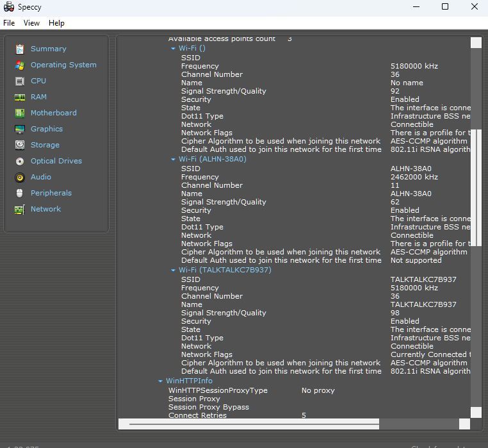Image resolution: width=488 pixels, height=448 pixels.
Task: Click Signal Strength value 62
Action: [x=395, y=202]
